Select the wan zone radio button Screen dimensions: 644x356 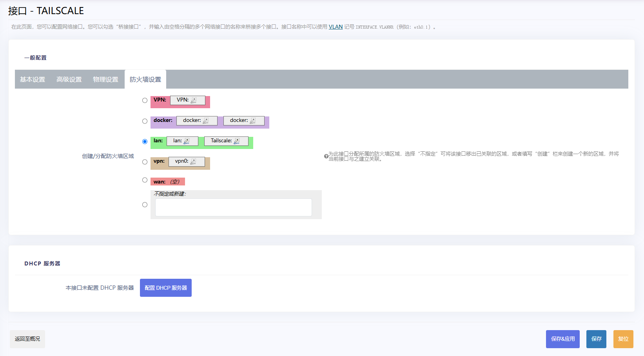(x=145, y=180)
